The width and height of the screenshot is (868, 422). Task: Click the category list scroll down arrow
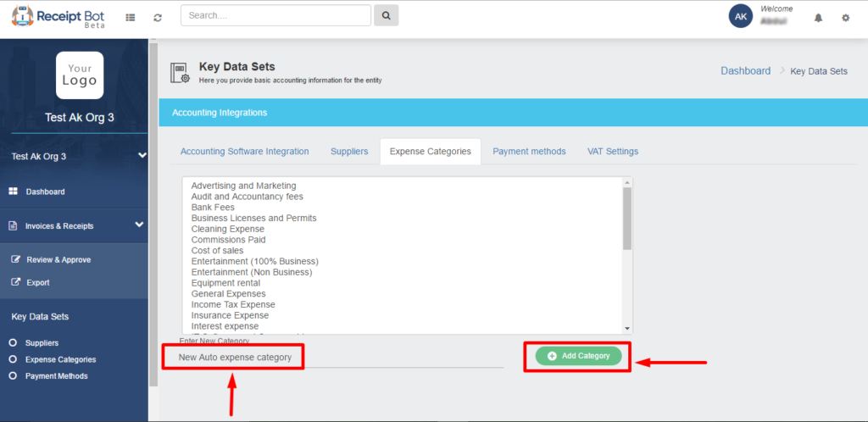pos(627,328)
